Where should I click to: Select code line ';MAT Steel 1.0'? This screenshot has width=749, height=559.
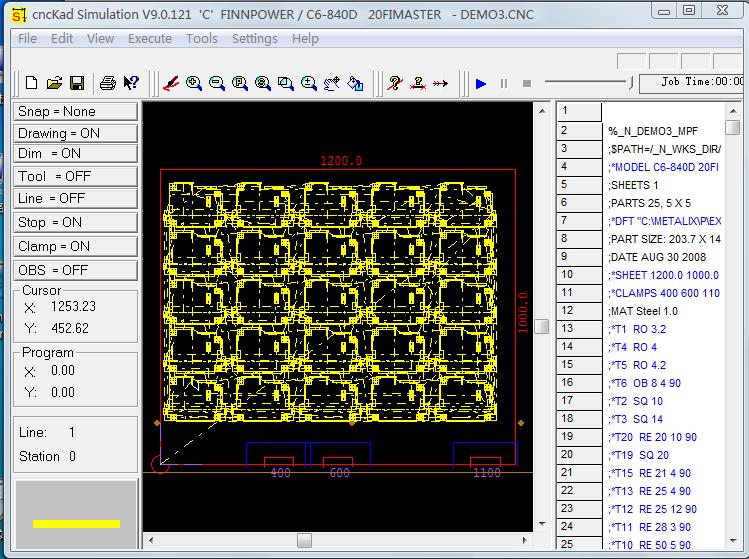click(643, 311)
